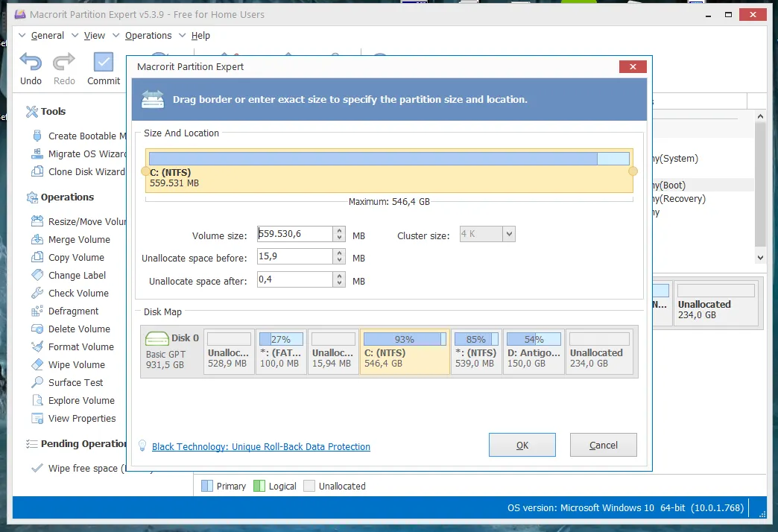
Task: Open Surface Test from the sidebar
Action: tap(75, 383)
